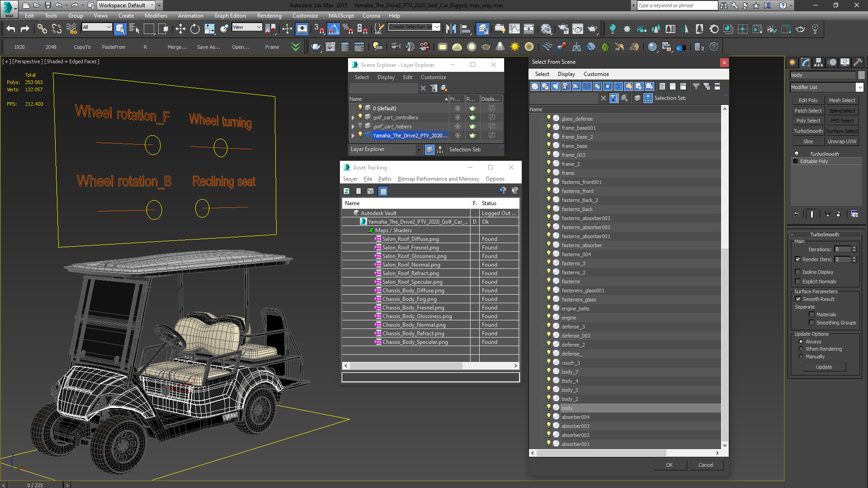Open Display menu in Scene Explorer
The height and width of the screenshot is (488, 868).
pyautogui.click(x=386, y=77)
